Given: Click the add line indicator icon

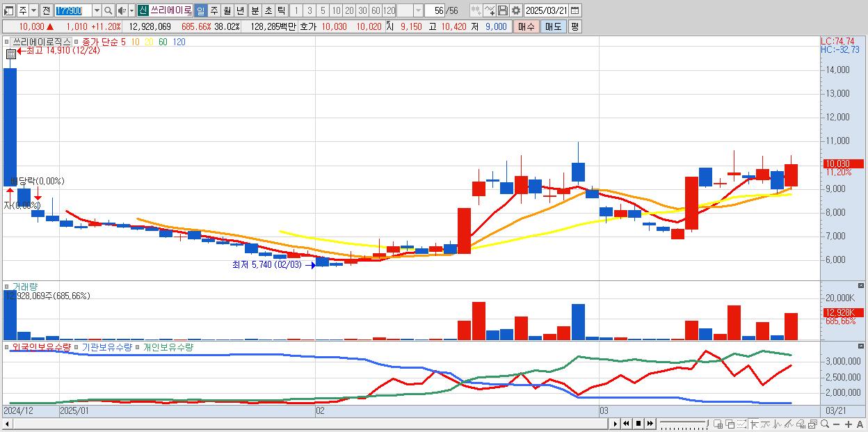Looking at the screenshot, I should tap(490, 10).
